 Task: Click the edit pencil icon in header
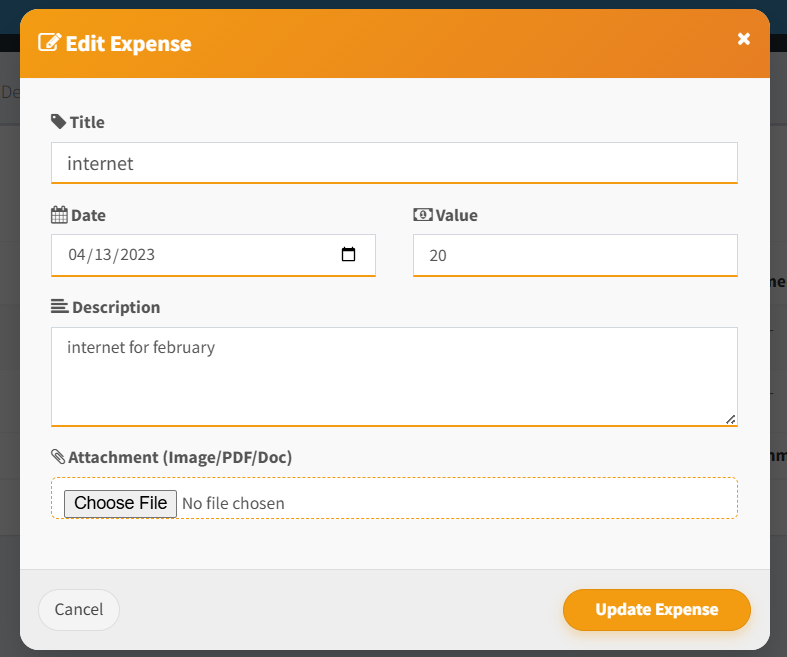[50, 43]
